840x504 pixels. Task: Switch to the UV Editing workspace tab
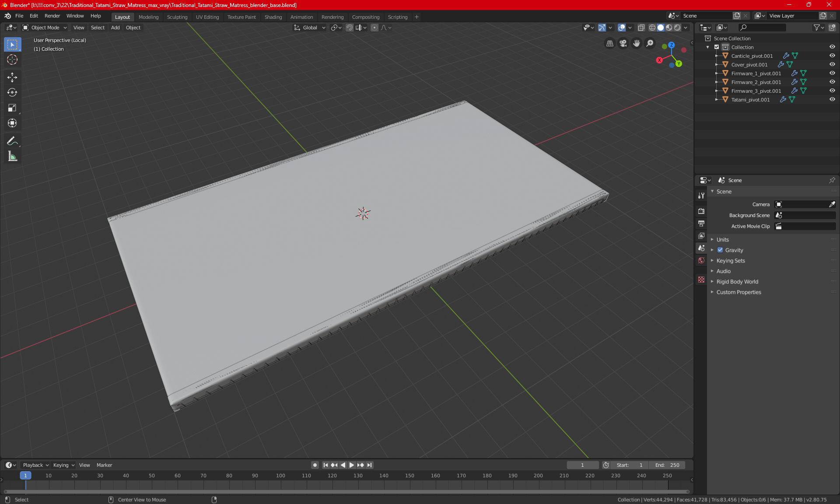click(x=207, y=17)
